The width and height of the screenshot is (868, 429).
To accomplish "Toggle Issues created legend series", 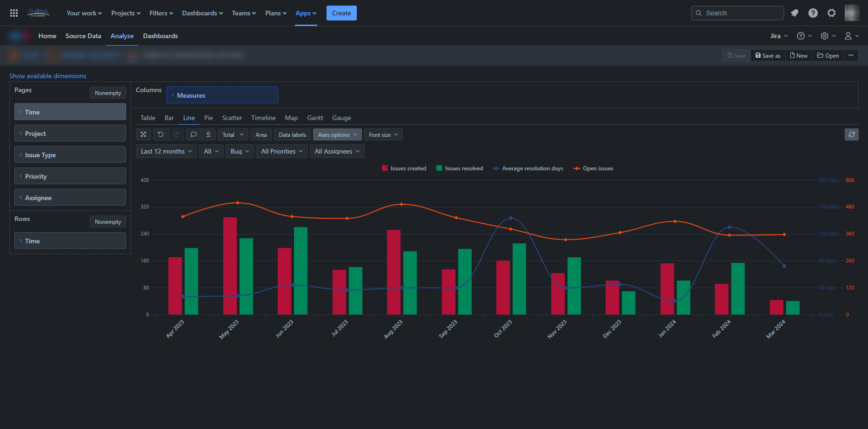I will click(404, 168).
